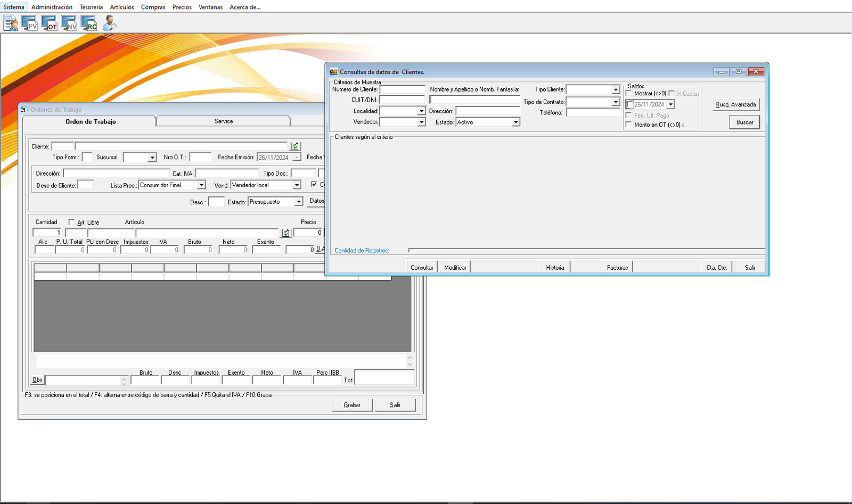Viewport: 852px width, 504px height.
Task: Switch to the Orden de Trabajo tab
Action: (91, 121)
